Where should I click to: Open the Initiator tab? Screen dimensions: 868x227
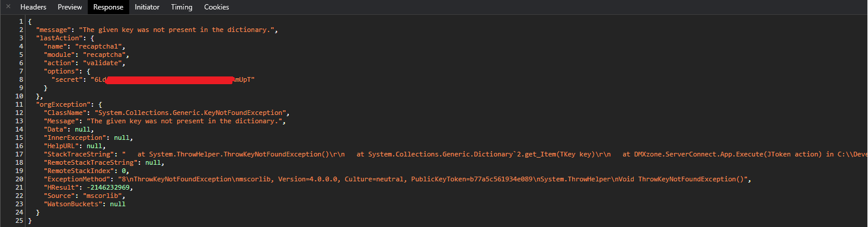click(x=147, y=7)
